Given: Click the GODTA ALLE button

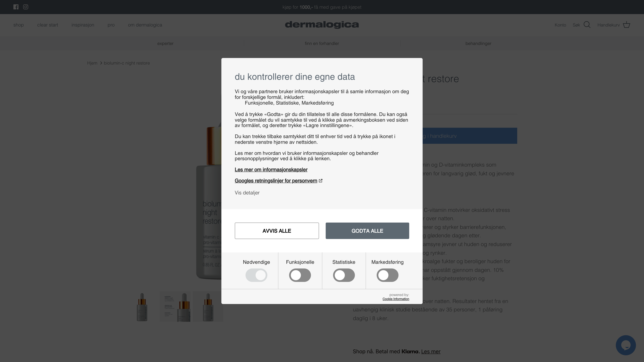Looking at the screenshot, I should click(367, 231).
